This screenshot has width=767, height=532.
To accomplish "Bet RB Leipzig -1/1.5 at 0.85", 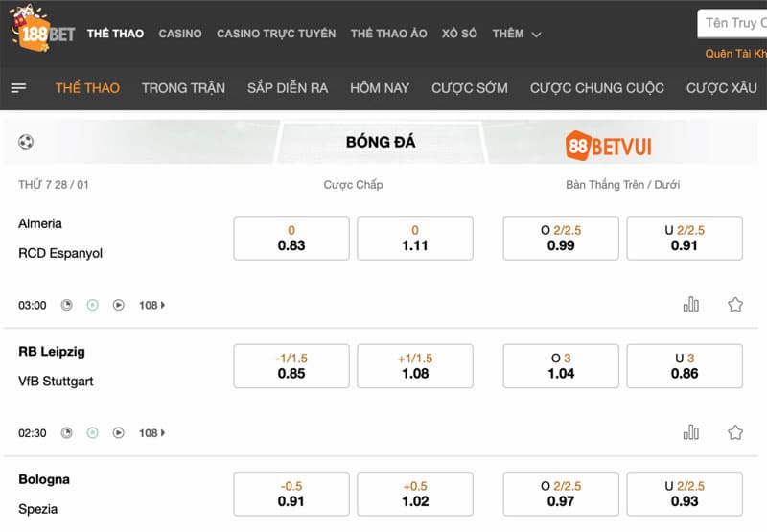I will [x=291, y=366].
